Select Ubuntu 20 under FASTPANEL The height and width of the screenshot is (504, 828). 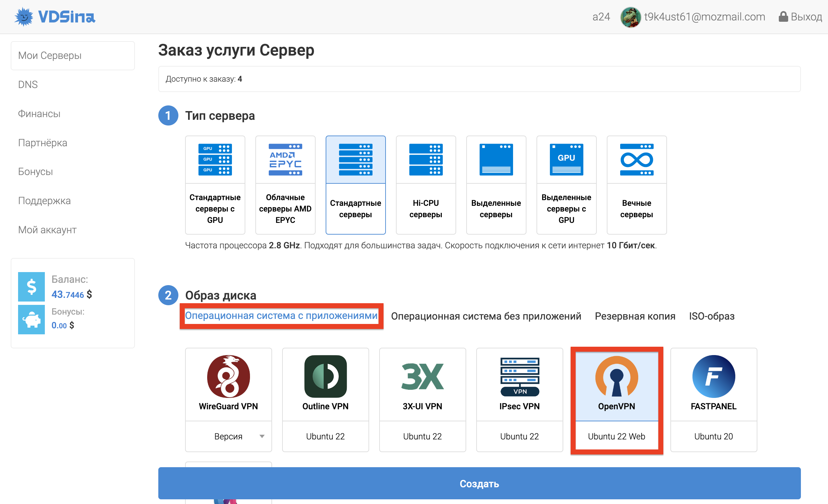(x=714, y=436)
